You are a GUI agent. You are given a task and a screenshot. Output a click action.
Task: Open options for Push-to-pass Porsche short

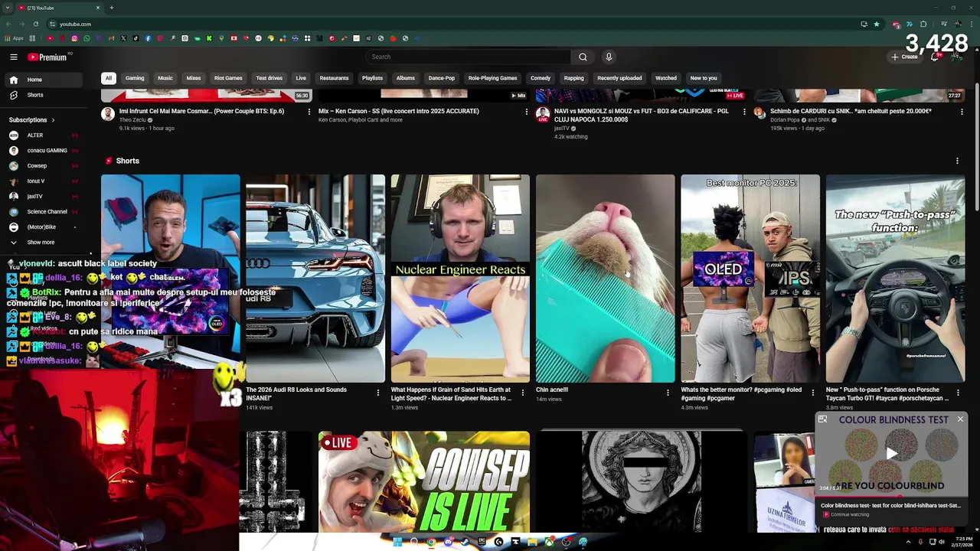(958, 393)
